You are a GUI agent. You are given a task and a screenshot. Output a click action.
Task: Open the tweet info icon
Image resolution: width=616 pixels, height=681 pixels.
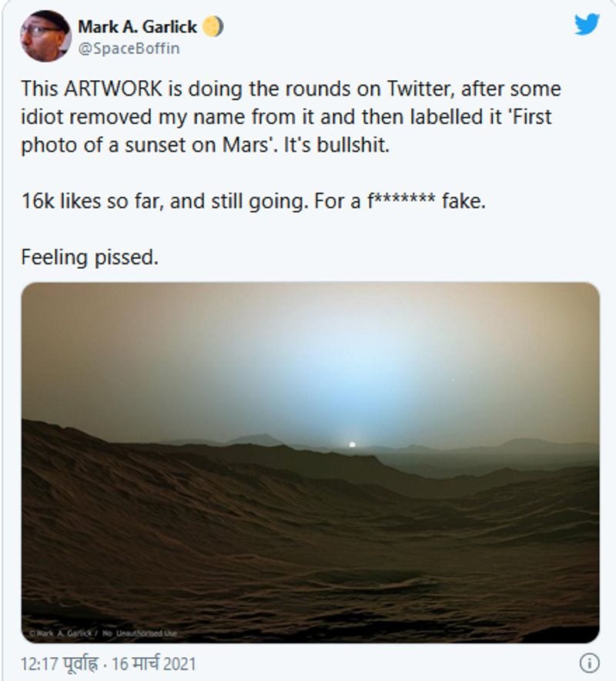coord(590,663)
